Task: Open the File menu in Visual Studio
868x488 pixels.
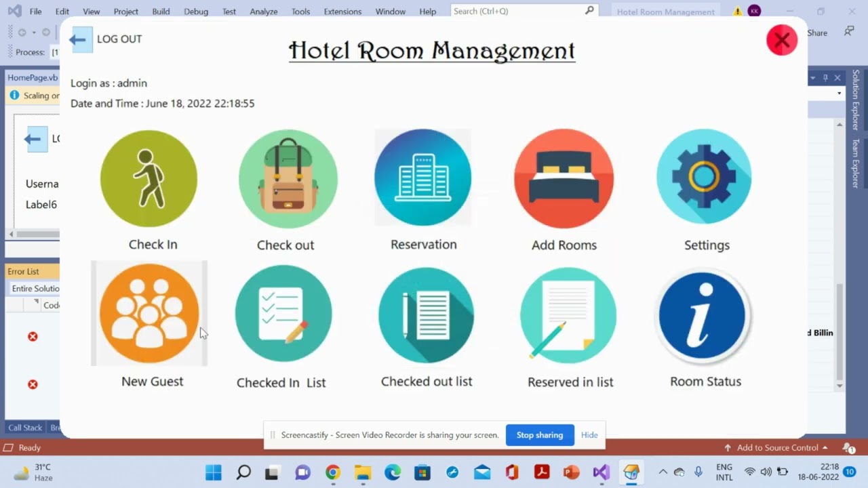Action: point(36,12)
